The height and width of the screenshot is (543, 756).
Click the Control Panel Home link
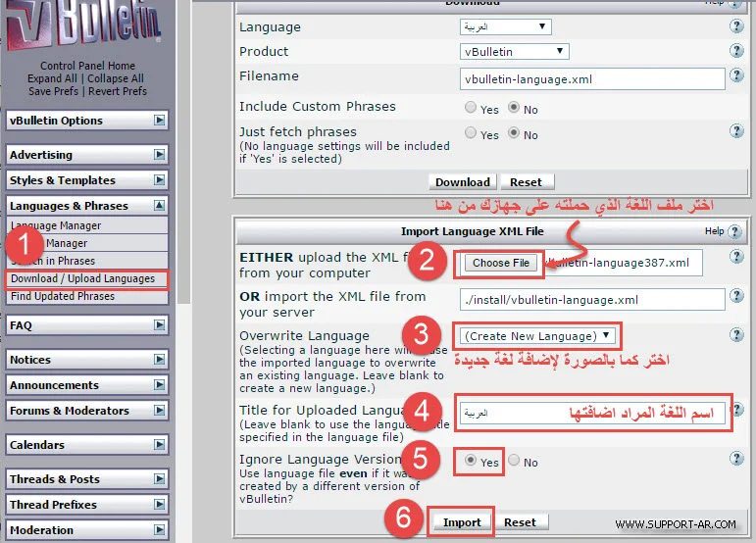point(87,66)
